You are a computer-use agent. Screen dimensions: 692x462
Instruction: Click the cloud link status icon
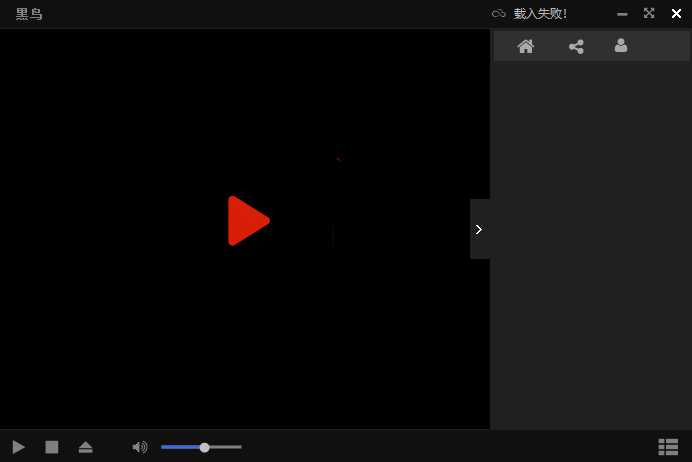499,14
